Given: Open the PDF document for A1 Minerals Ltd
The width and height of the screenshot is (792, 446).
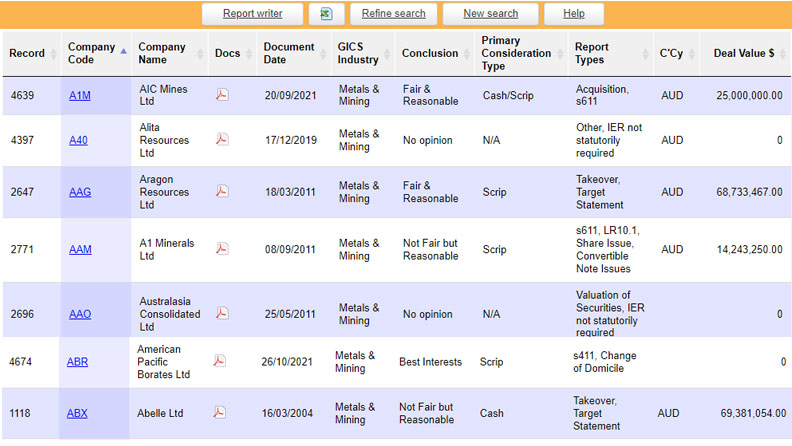Looking at the screenshot, I should pyautogui.click(x=222, y=249).
